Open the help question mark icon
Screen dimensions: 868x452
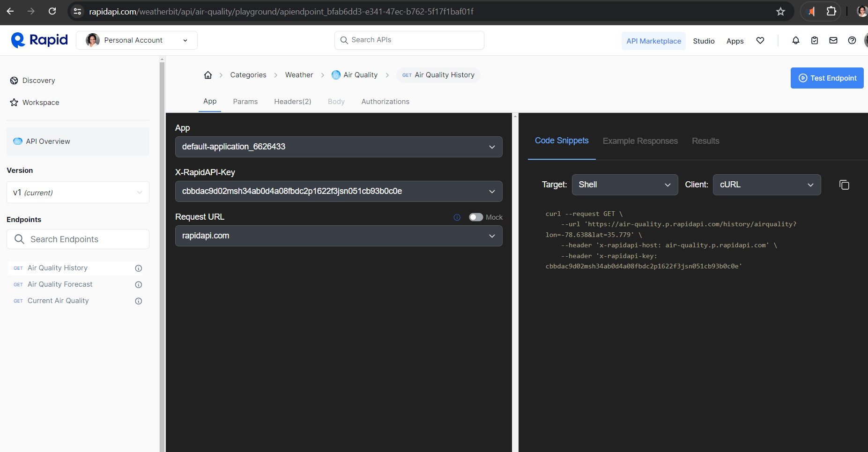pyautogui.click(x=852, y=41)
